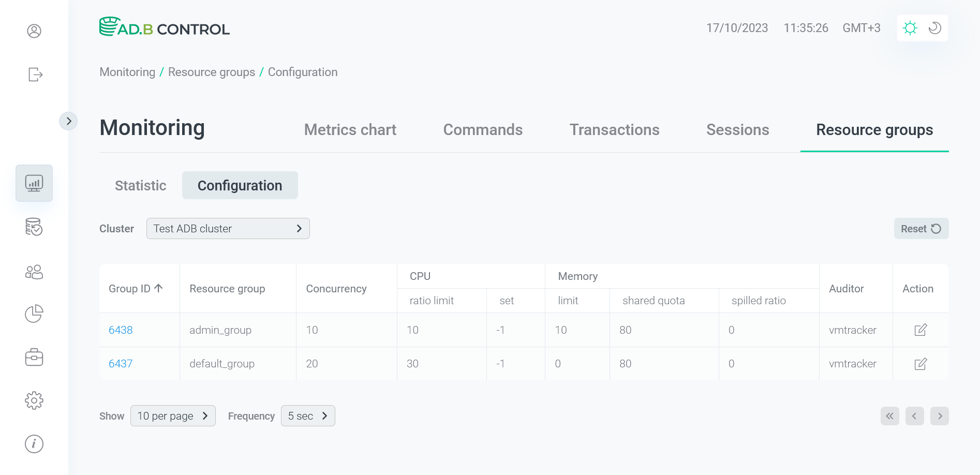The height and width of the screenshot is (475, 980).
Task: Change the 10 per page setting
Action: (x=173, y=415)
